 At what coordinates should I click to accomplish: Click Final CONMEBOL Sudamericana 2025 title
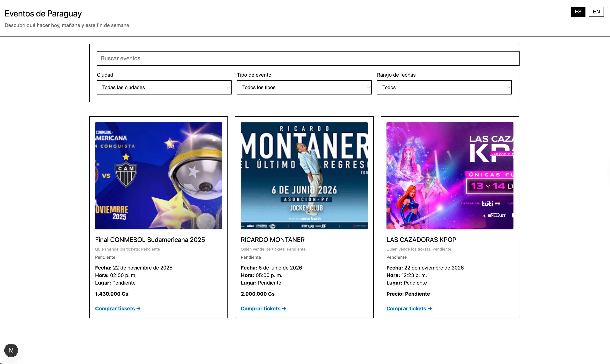tap(150, 240)
